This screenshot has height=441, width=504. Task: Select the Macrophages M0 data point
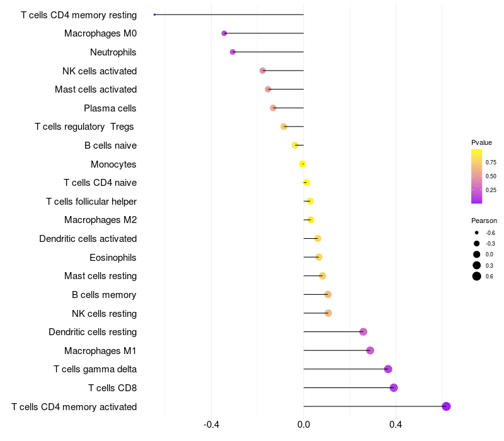pyautogui.click(x=224, y=33)
